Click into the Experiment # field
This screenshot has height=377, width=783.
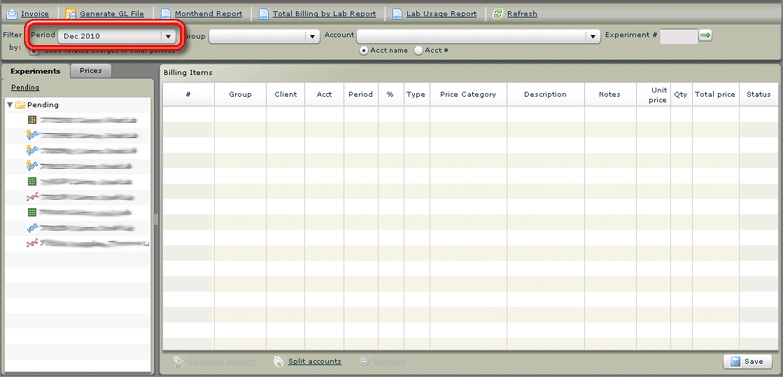679,36
